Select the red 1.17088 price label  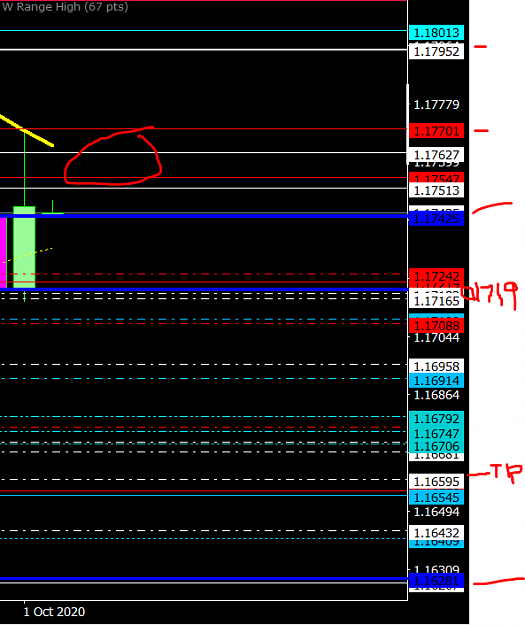pos(437,326)
